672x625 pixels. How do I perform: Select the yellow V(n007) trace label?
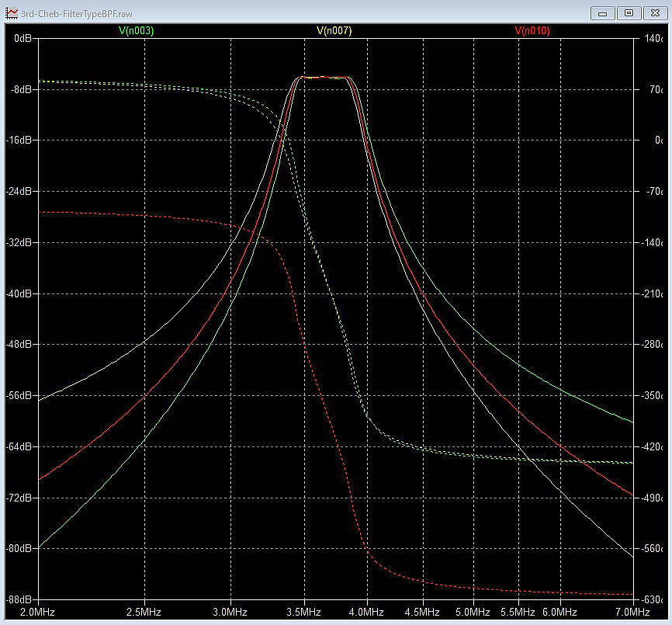coord(334,31)
